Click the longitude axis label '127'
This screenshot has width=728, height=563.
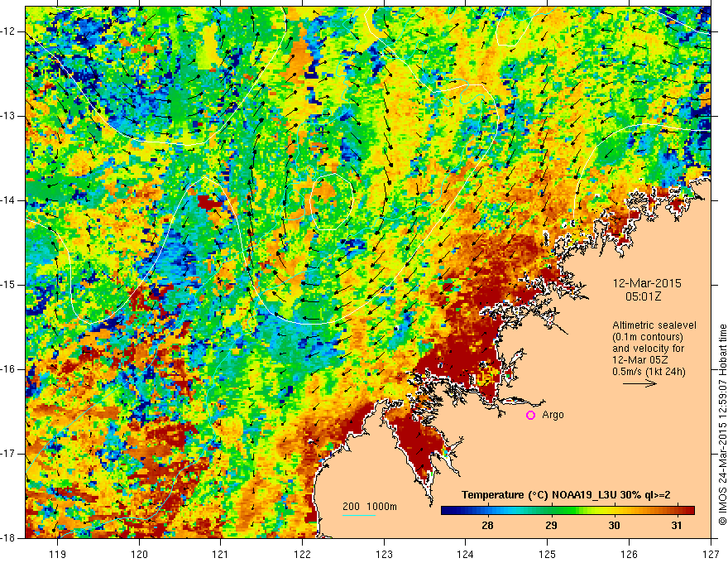click(711, 554)
